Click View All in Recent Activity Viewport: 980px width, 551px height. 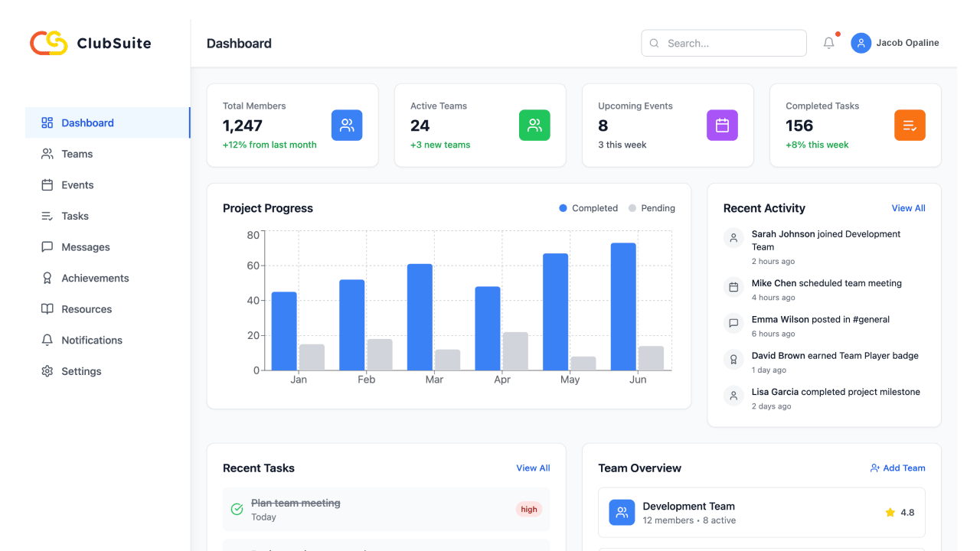coord(908,208)
